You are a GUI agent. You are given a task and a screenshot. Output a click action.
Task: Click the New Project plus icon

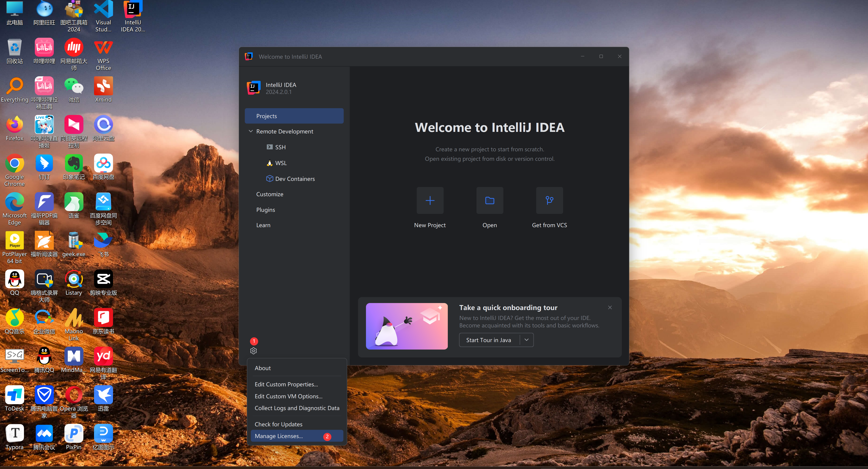(x=430, y=201)
